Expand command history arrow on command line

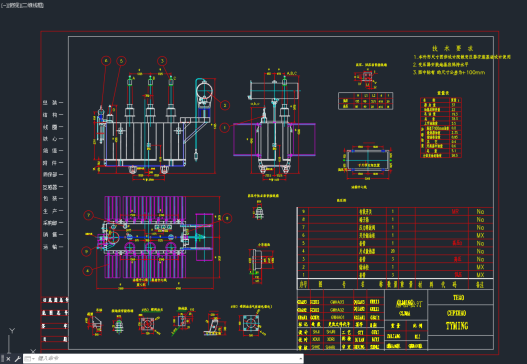point(300,359)
